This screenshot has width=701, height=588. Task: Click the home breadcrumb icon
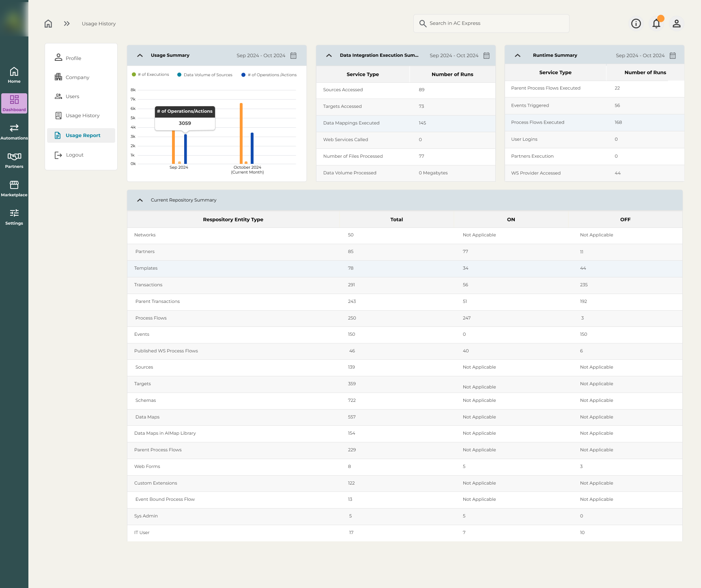pyautogui.click(x=48, y=24)
